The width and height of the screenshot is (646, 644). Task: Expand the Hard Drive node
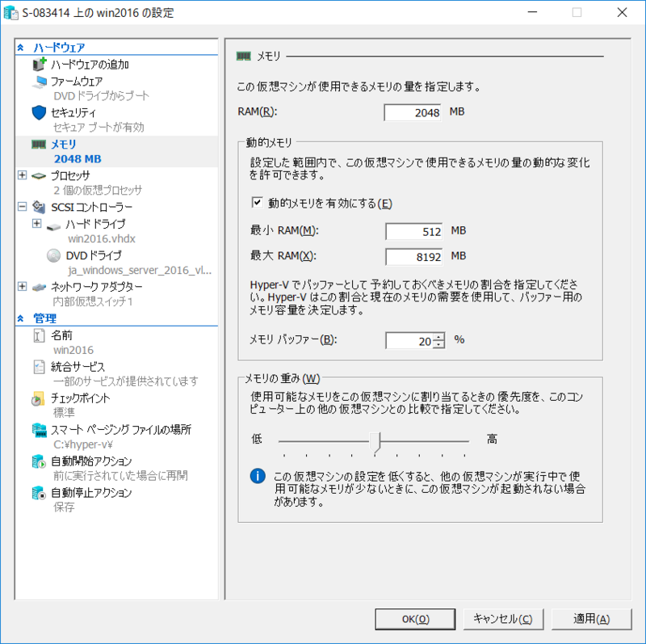point(36,224)
